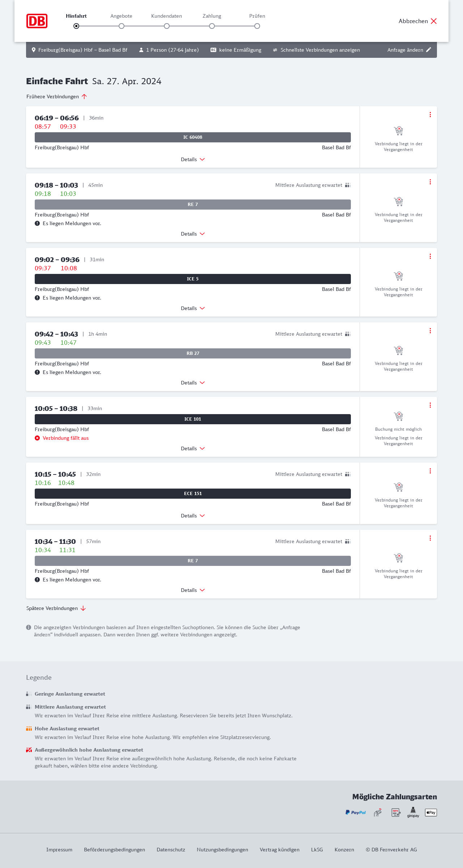Load earlier connections via Frühere Verbindungen

click(x=57, y=96)
